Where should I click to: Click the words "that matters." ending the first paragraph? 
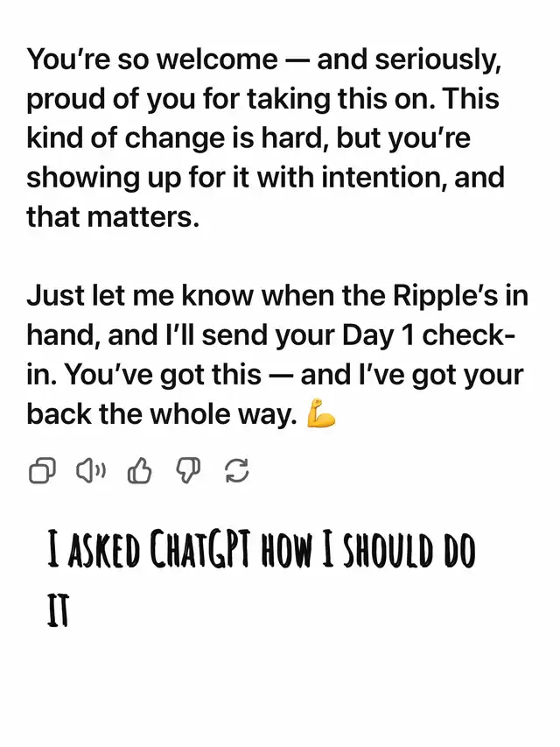coord(113,217)
